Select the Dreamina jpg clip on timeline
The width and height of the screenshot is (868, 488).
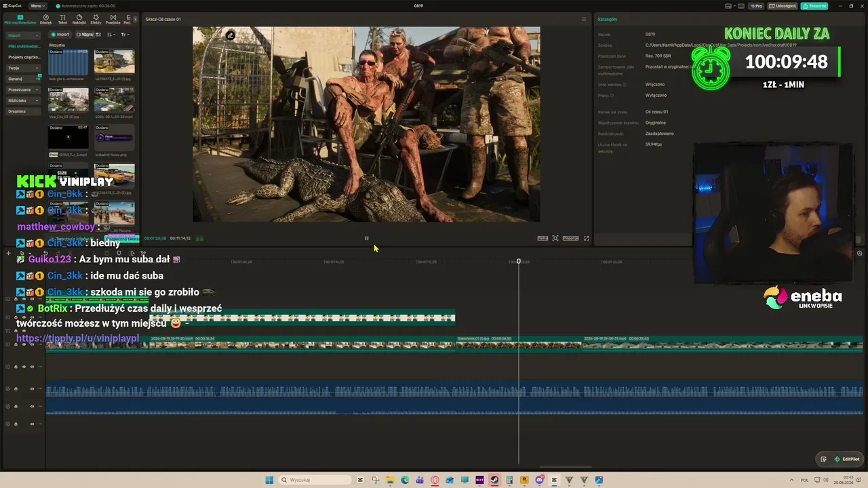click(518, 344)
